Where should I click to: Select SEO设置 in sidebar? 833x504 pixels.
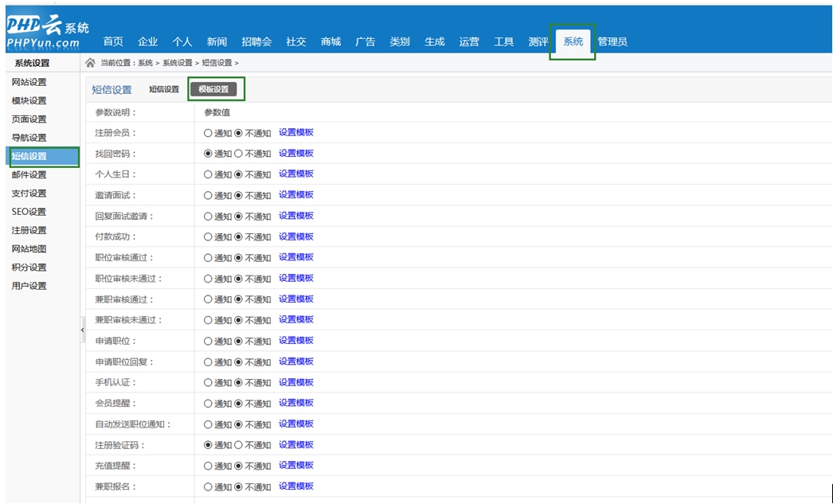tap(29, 212)
